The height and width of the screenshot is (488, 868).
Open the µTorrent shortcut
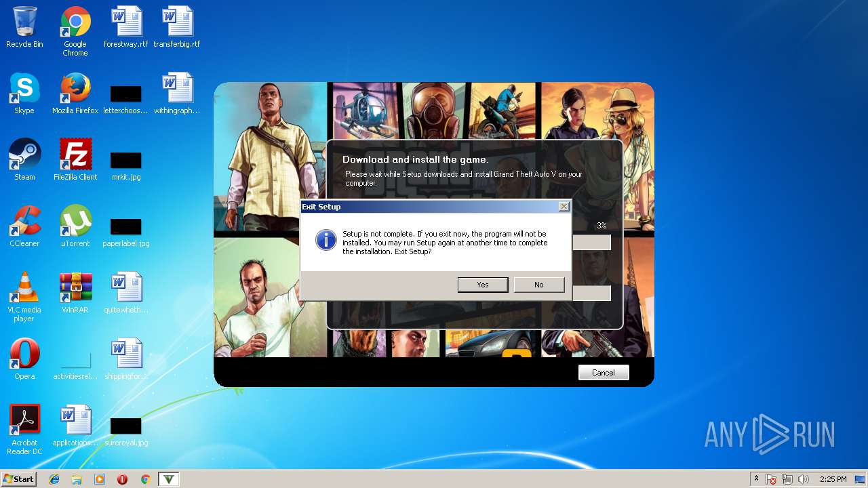75,226
